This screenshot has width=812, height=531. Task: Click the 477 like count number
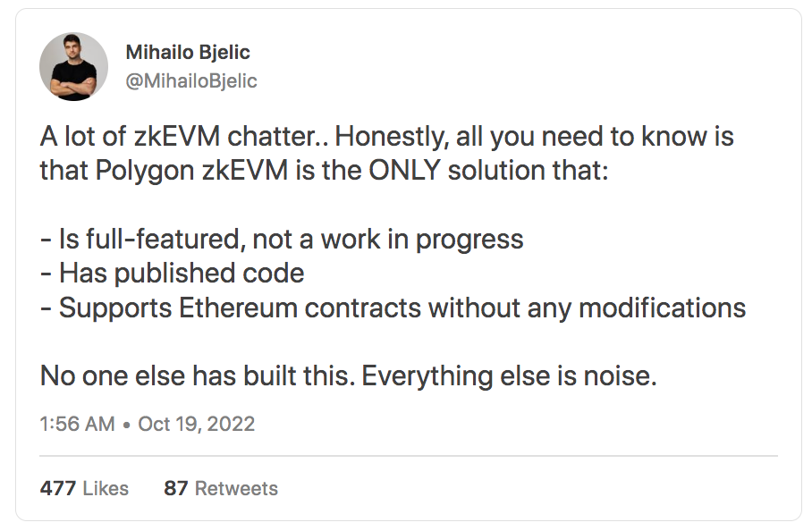[x=58, y=488]
